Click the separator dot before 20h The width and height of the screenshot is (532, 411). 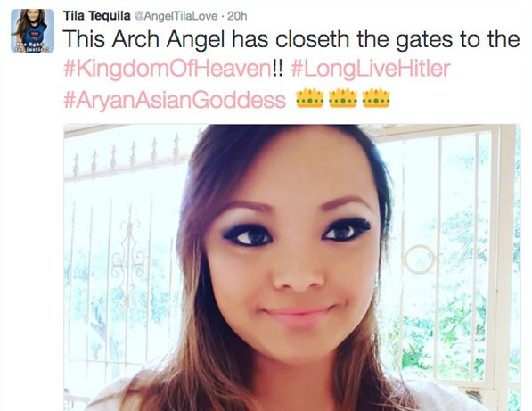222,16
